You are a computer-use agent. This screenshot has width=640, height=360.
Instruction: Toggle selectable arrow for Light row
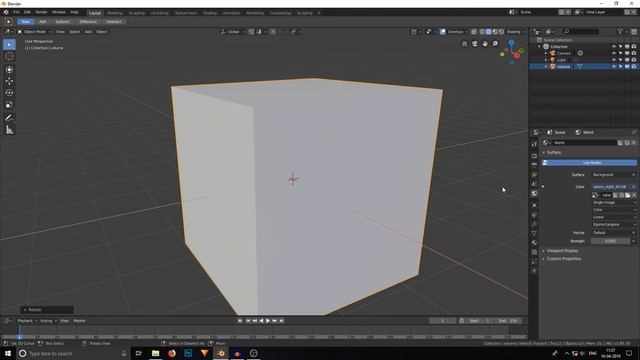(x=620, y=60)
